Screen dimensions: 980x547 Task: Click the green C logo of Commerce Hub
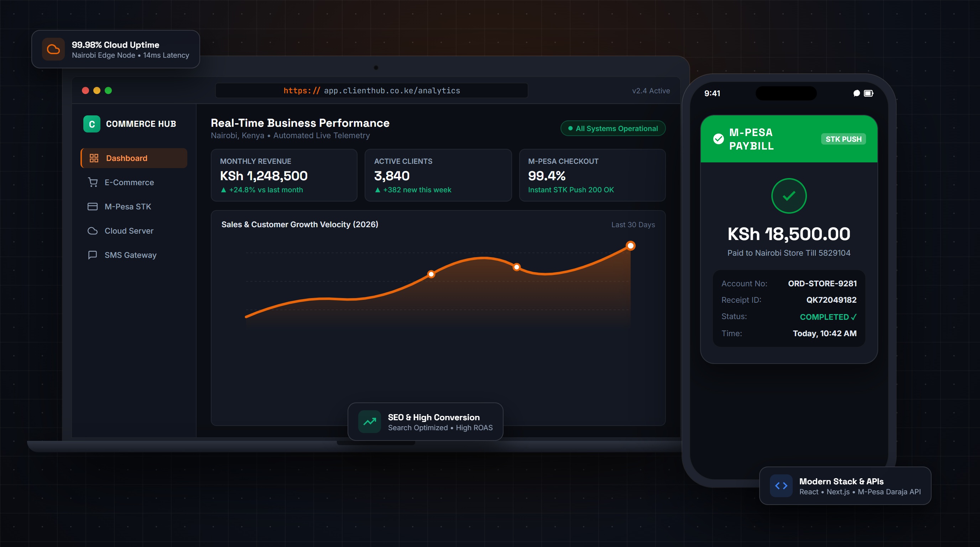click(x=92, y=124)
